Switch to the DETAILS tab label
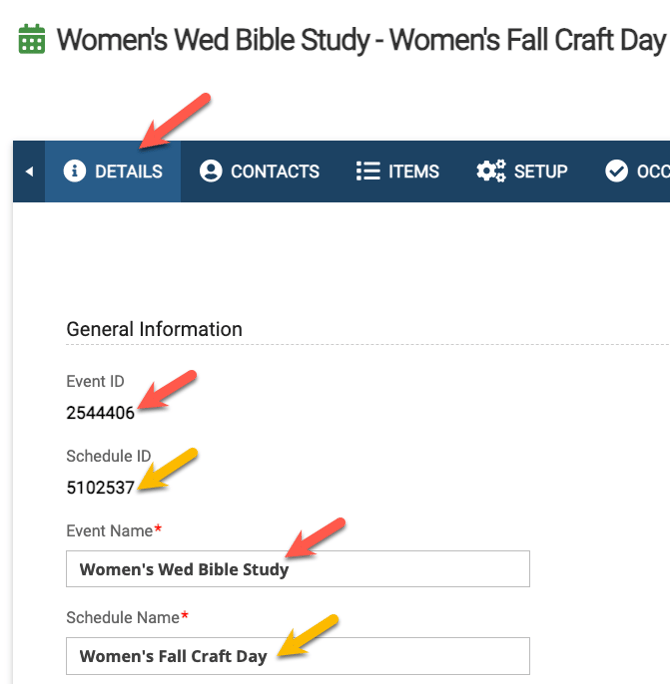The image size is (670, 684). point(128,171)
